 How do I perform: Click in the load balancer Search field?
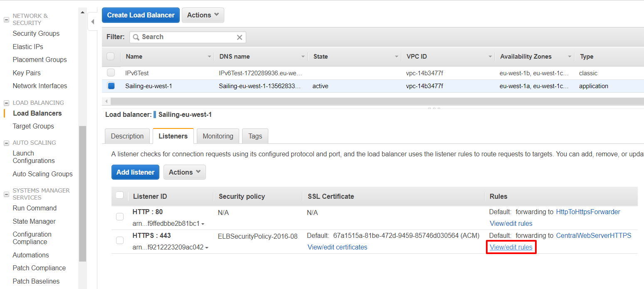coord(187,37)
